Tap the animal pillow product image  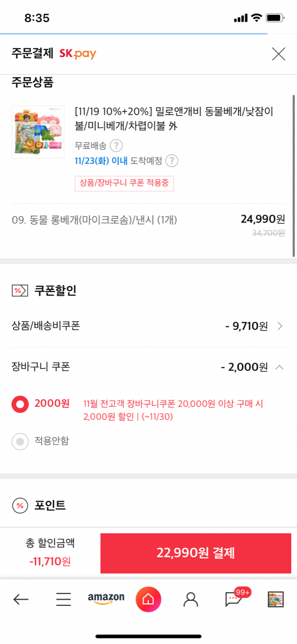tap(38, 132)
